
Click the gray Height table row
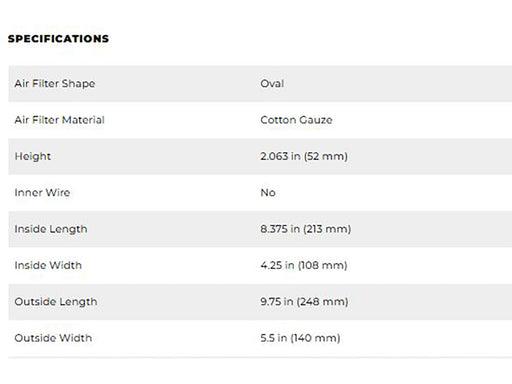point(260,156)
